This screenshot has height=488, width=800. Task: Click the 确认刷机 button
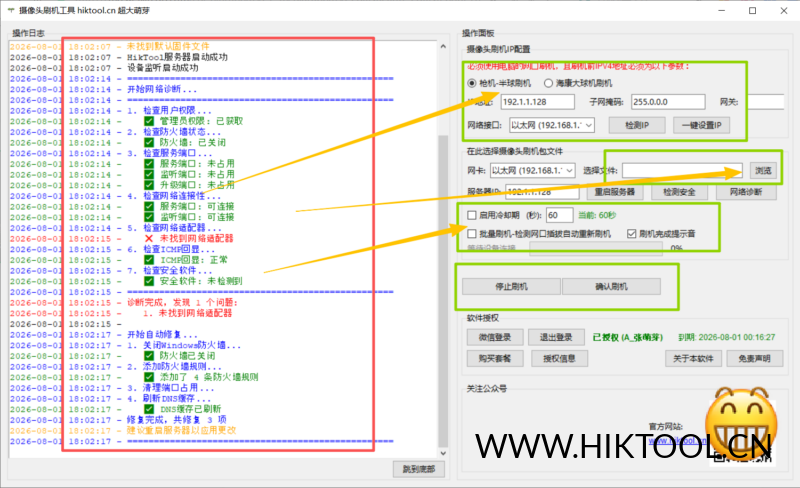click(x=611, y=286)
